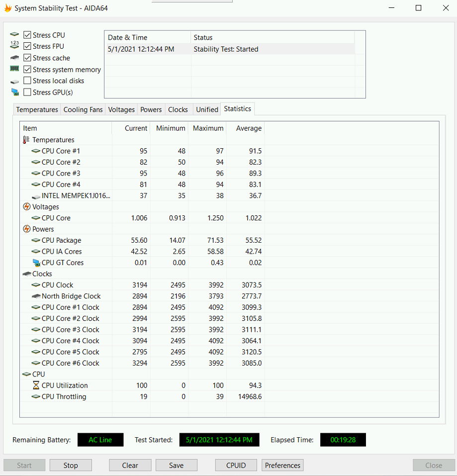
Task: Uncheck the Stress FPU checkbox
Action: (x=27, y=46)
